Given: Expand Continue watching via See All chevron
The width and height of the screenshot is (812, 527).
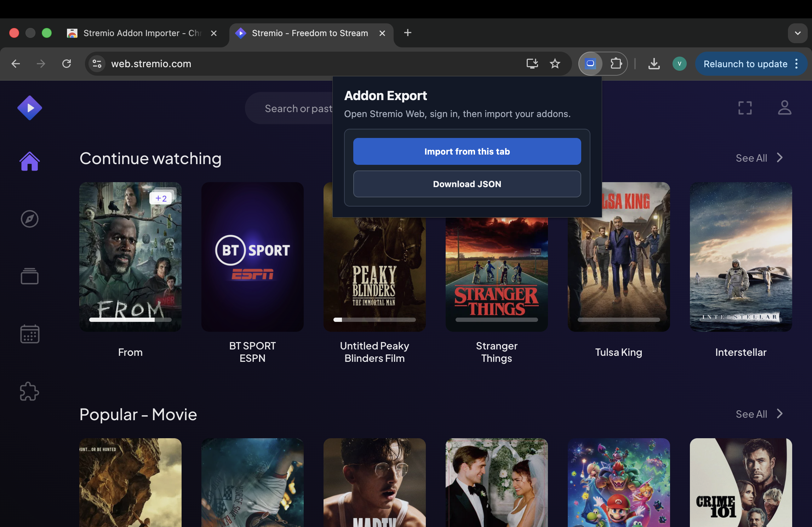Looking at the screenshot, I should [780, 158].
